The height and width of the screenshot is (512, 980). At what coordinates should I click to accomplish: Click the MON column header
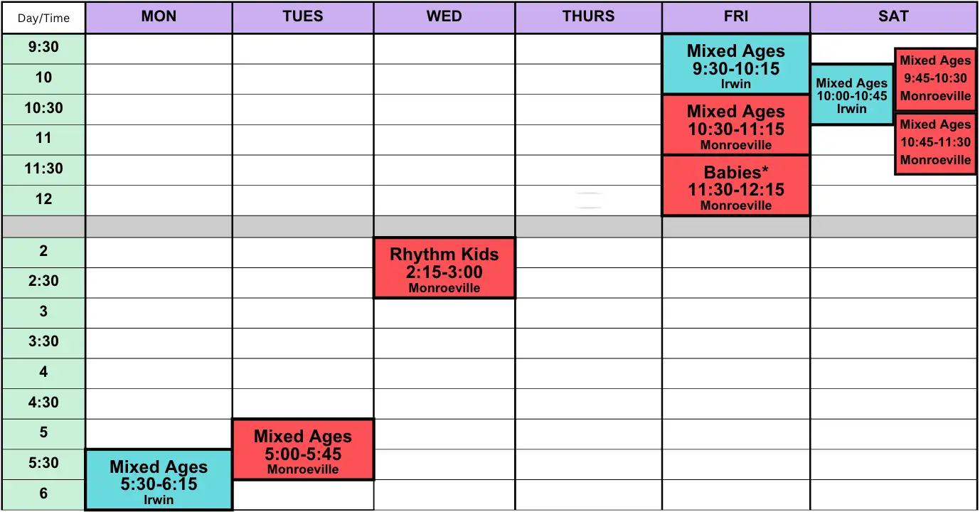tap(159, 17)
